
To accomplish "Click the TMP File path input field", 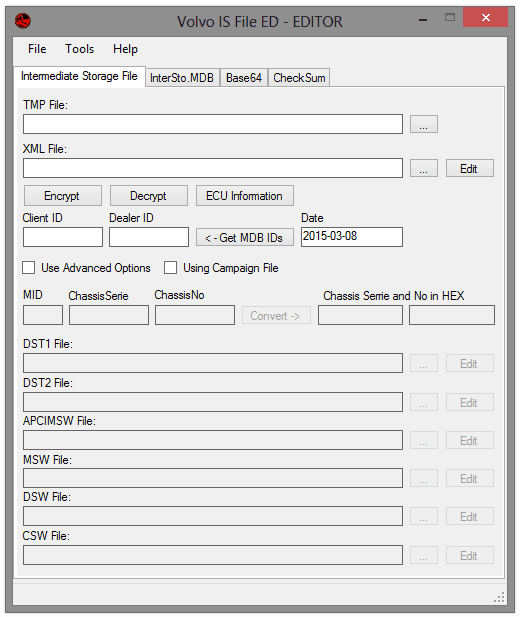I will tap(213, 124).
